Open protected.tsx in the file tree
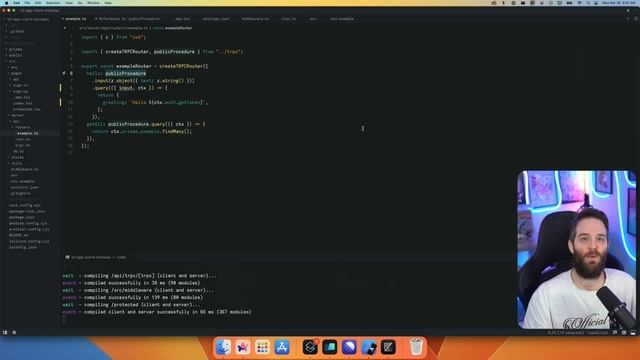The width and height of the screenshot is (640, 360). [x=27, y=109]
